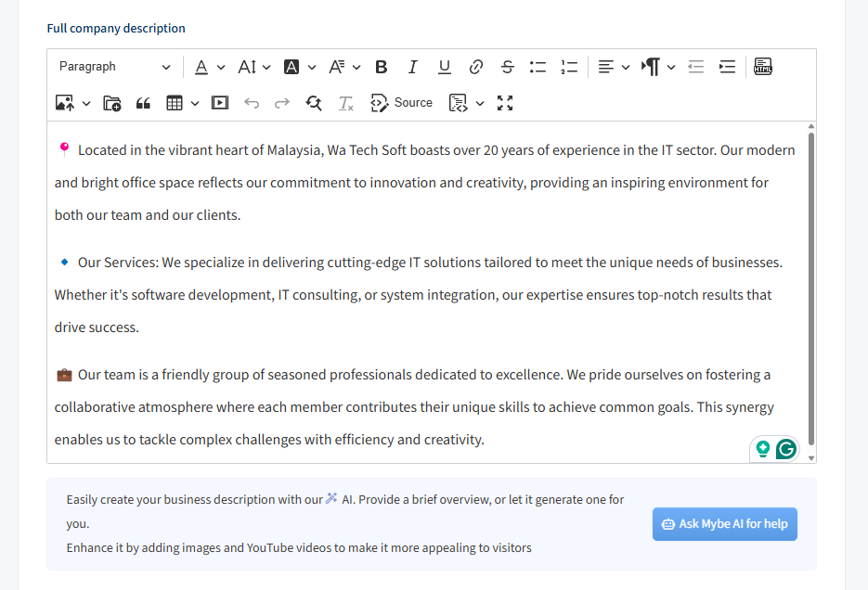This screenshot has height=590, width=868.
Task: Open the font family dropdown
Action: click(344, 67)
